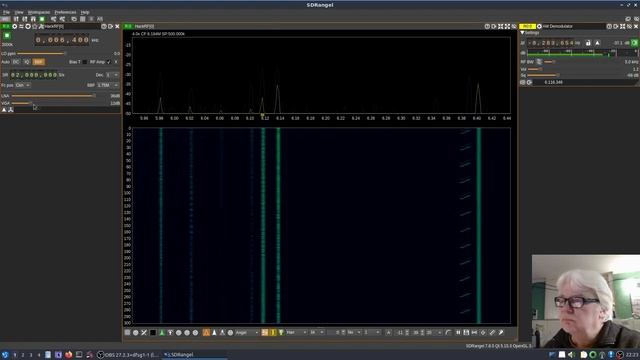Open the Help menu

click(x=85, y=12)
